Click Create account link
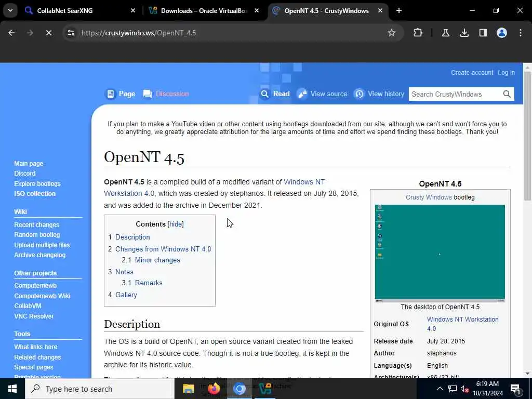532x399 pixels. pos(472,73)
